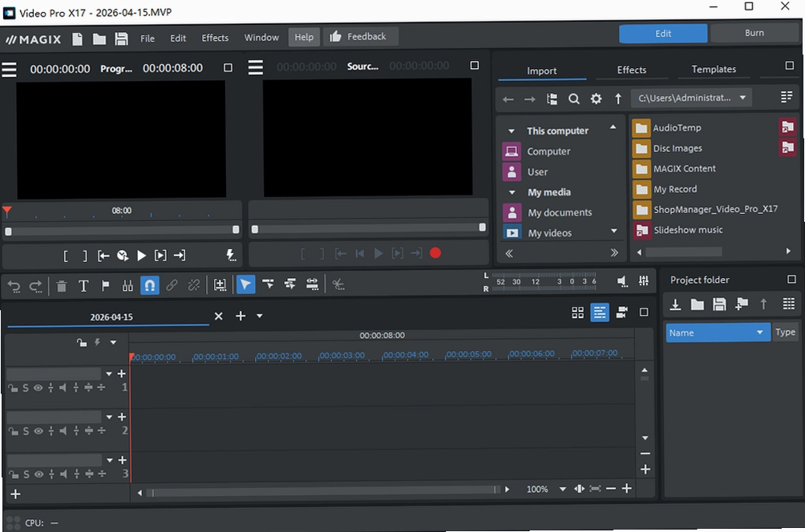The width and height of the screenshot is (805, 532).
Task: Open program monitor hamburger menu
Action: [x=10, y=69]
